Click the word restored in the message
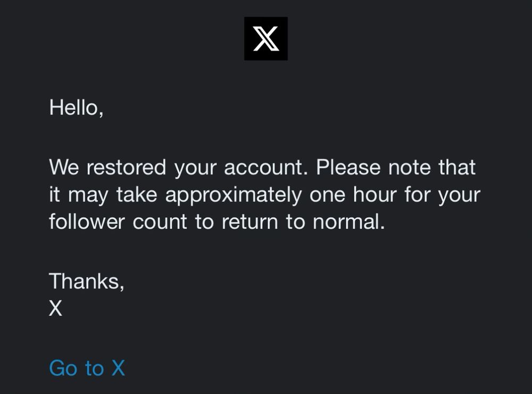This screenshot has width=532, height=394. pos(126,167)
